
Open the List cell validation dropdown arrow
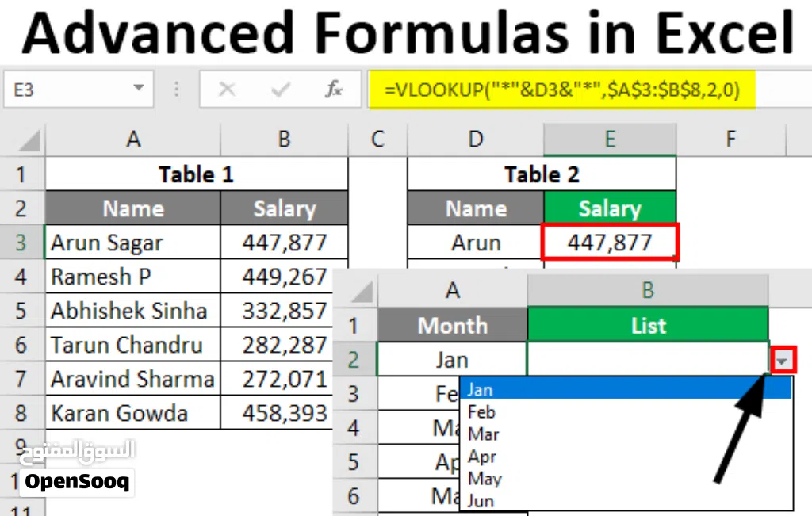(782, 360)
